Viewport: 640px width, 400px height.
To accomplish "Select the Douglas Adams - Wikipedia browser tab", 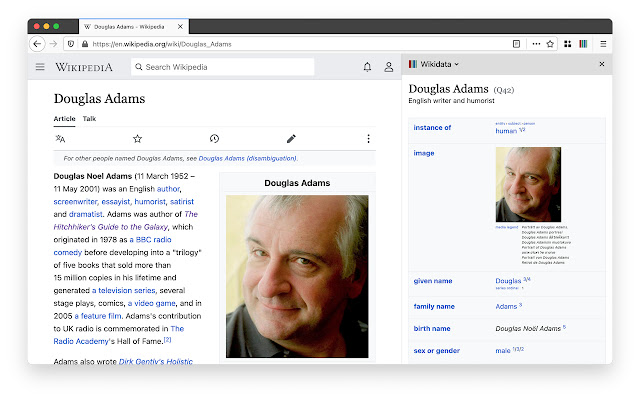I will tap(134, 27).
